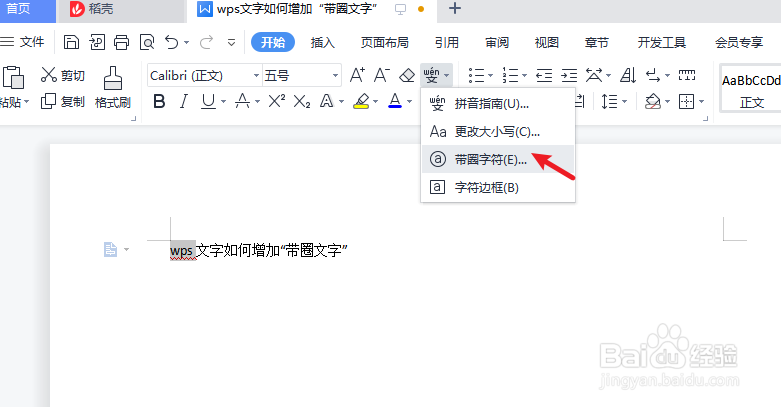Click the tab stops ruler icon
The image size is (781, 407).
(x=687, y=75)
